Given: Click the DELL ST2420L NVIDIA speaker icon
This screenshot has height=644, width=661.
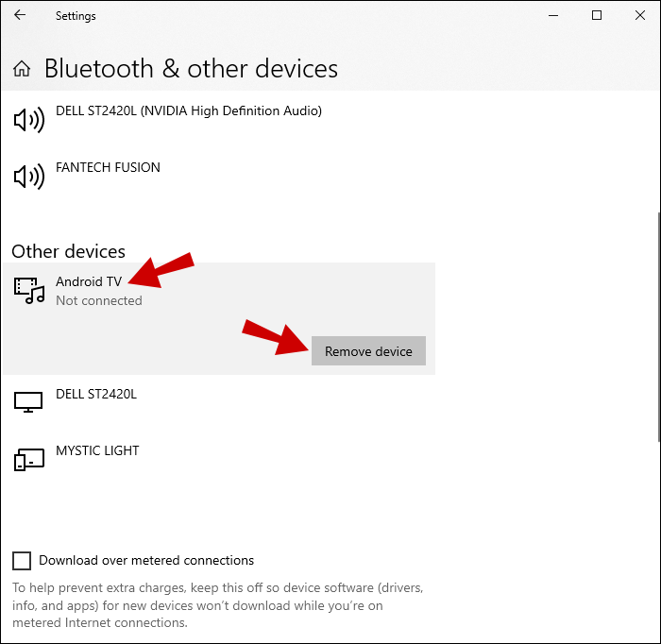Looking at the screenshot, I should point(28,120).
